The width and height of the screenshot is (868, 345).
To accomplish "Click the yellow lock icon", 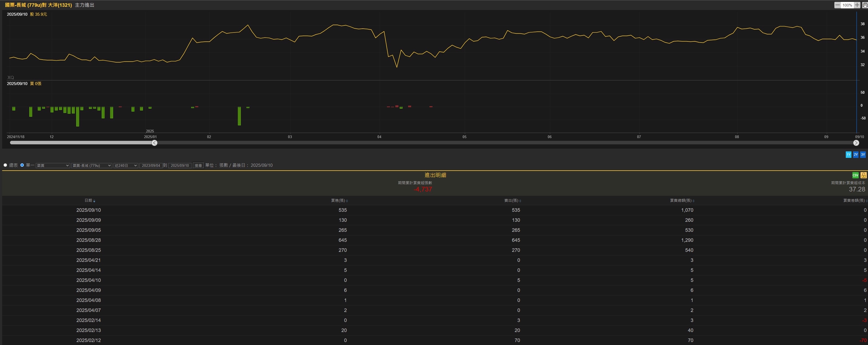I will coord(863,175).
